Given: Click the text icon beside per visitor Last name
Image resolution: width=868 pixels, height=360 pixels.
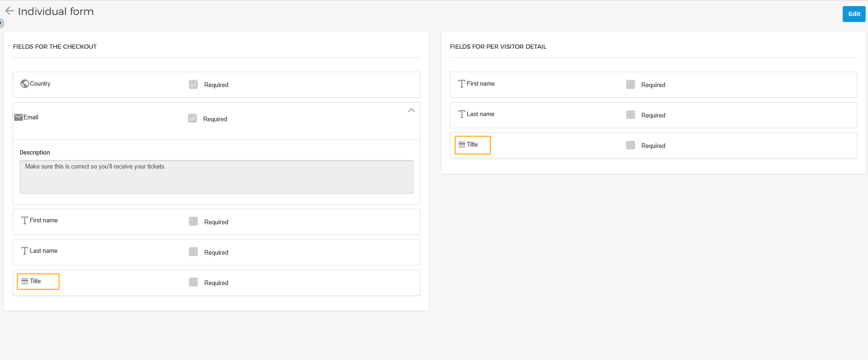Looking at the screenshot, I should pos(462,114).
